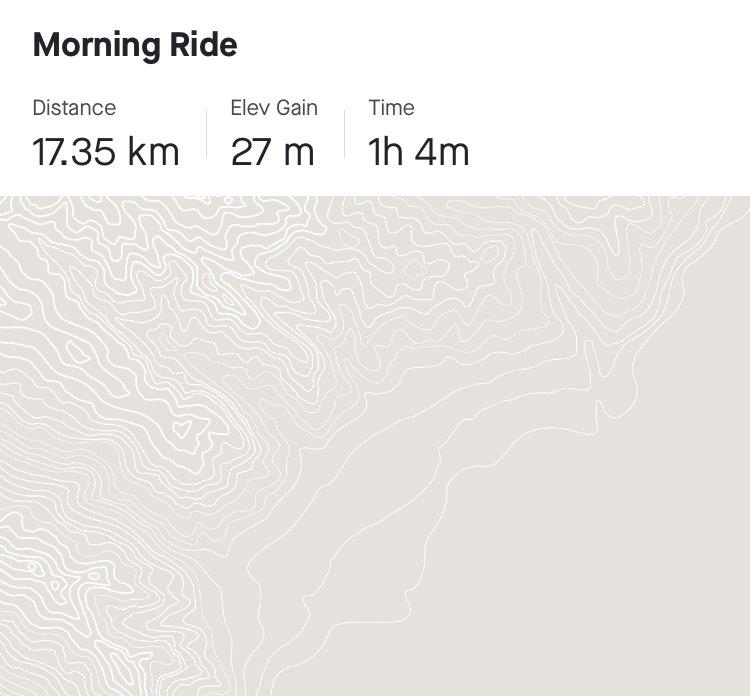Click the small heart-shaped contour loop on map
This screenshot has width=750, height=698.
(183, 430)
